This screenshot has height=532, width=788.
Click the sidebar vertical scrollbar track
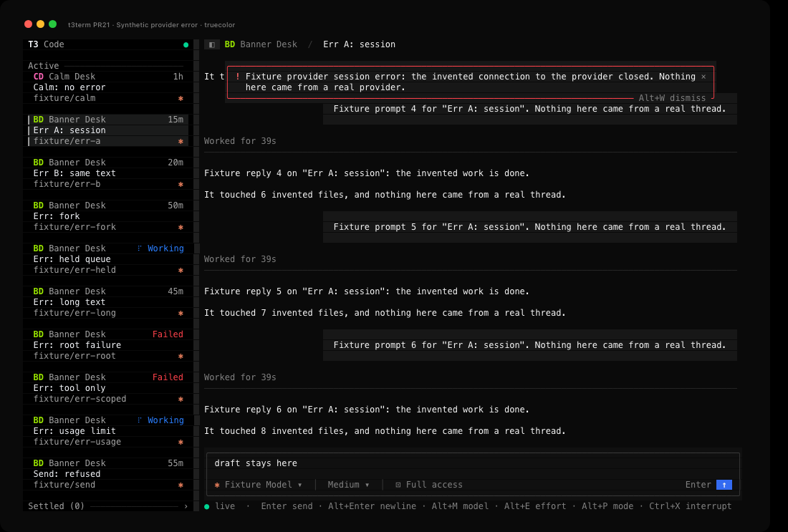[196, 275]
